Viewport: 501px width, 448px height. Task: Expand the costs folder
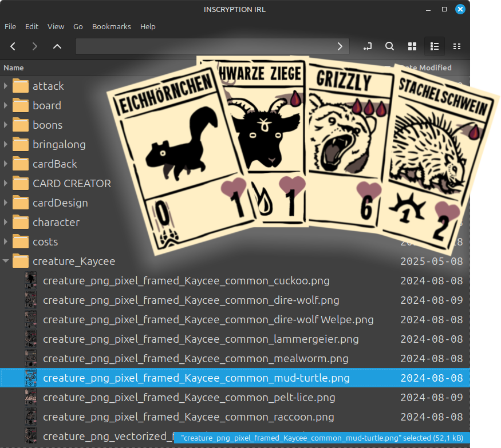(5, 241)
